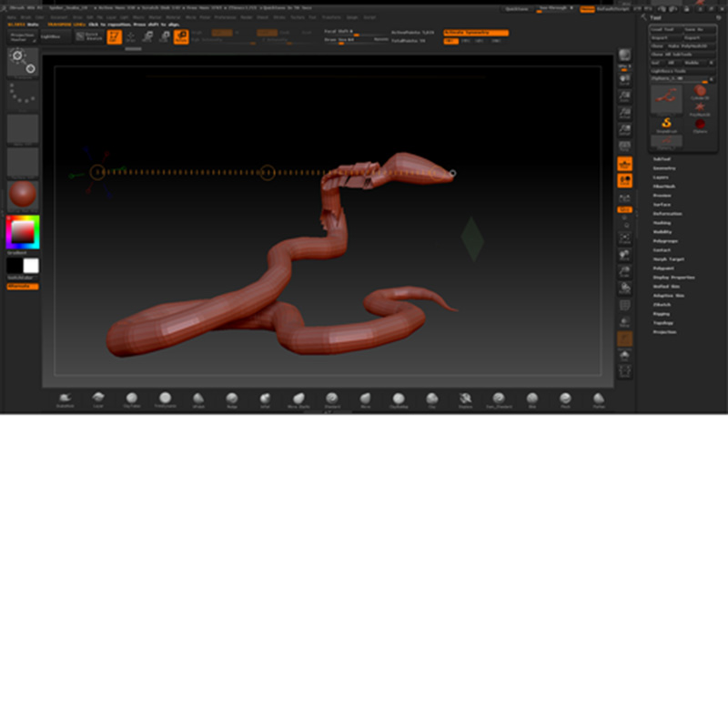Open the Transform menu

[x=331, y=17]
